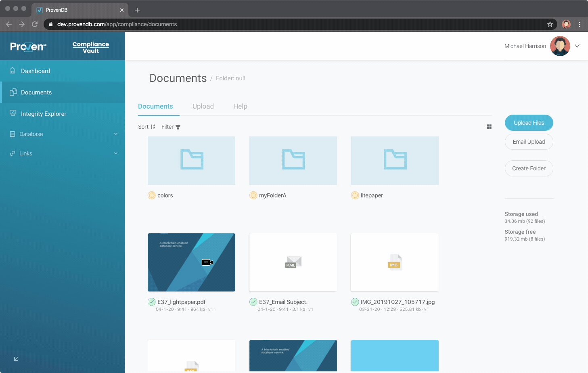Click the E37_lightpaper.pdf file name
Screen dimensions: 588x373
(182, 302)
